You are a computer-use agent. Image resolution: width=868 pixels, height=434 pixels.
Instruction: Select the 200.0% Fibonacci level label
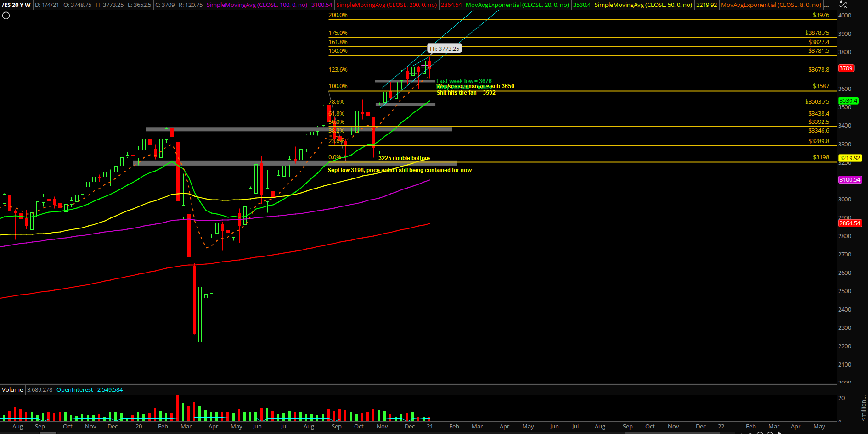pos(338,15)
